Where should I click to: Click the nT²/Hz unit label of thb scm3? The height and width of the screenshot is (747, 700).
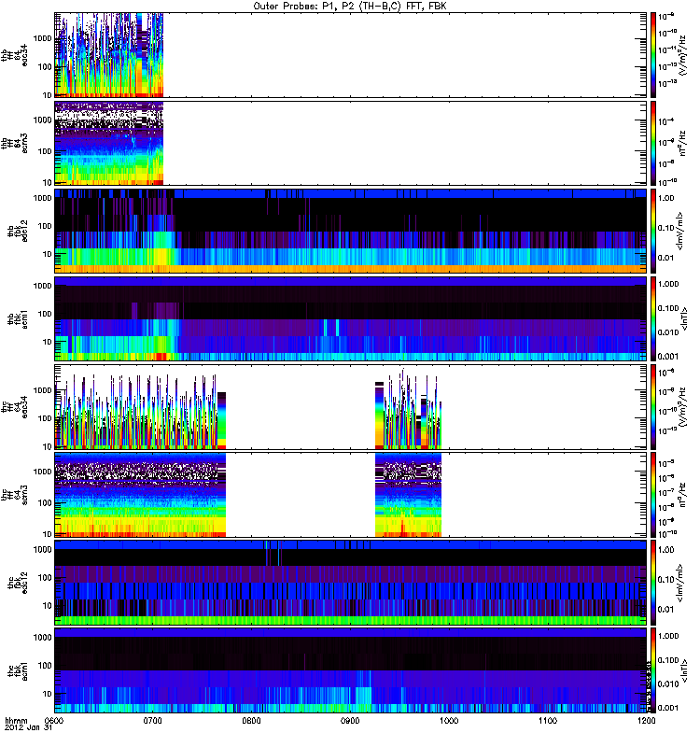click(x=682, y=143)
